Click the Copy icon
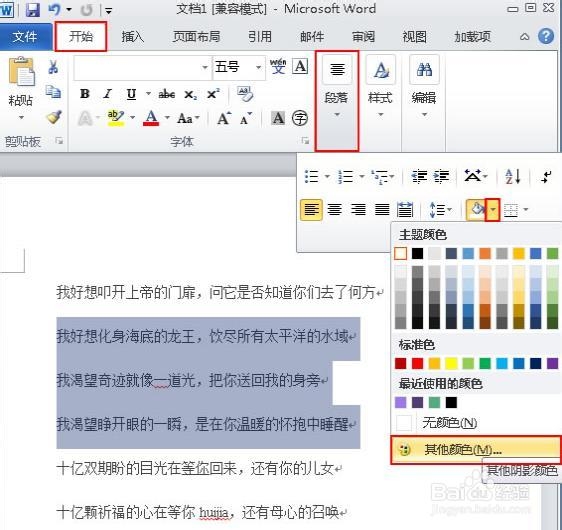Screen dimensions: 562x530 53,92
